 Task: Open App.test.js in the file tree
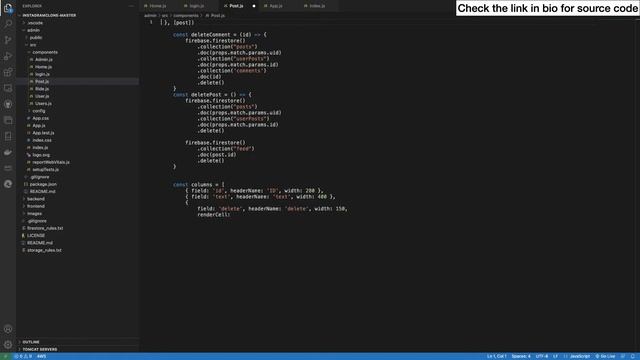pyautogui.click(x=43, y=133)
